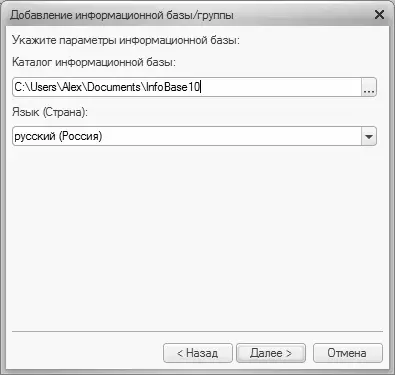Place cursor on Alex in the path
Screen dimensions: 395x375
[71, 87]
